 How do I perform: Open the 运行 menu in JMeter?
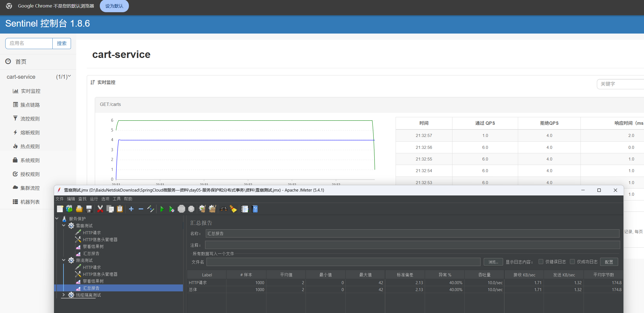[93, 199]
